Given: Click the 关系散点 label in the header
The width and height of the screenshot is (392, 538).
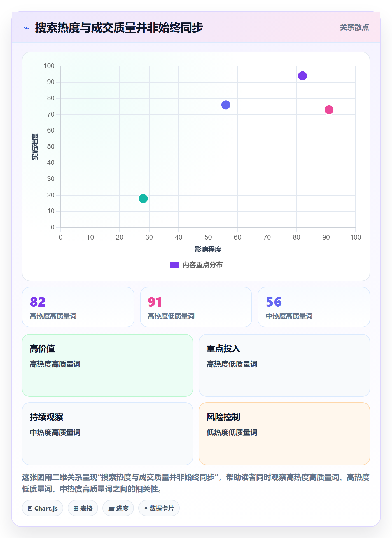Looking at the screenshot, I should [x=354, y=27].
